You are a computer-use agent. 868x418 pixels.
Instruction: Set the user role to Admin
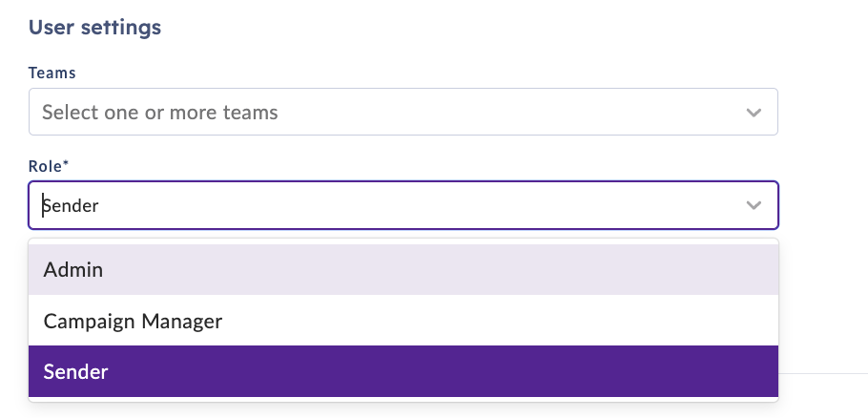tap(403, 270)
